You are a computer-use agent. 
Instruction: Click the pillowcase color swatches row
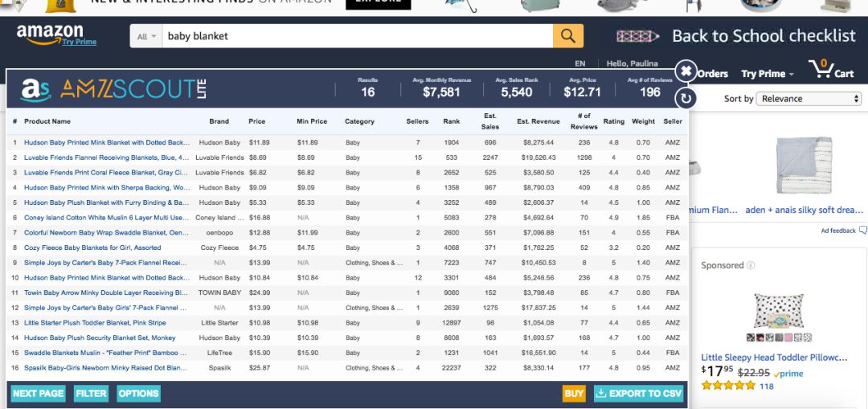point(779,337)
